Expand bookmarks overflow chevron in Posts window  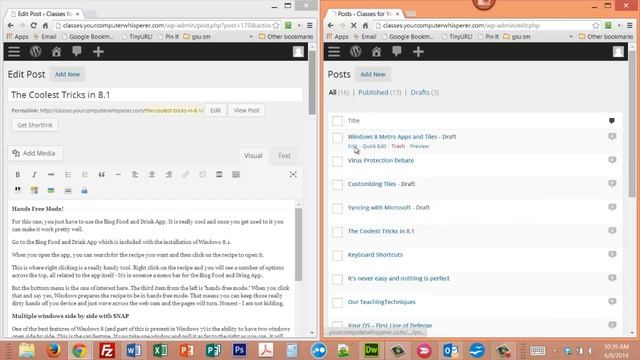(x=571, y=37)
